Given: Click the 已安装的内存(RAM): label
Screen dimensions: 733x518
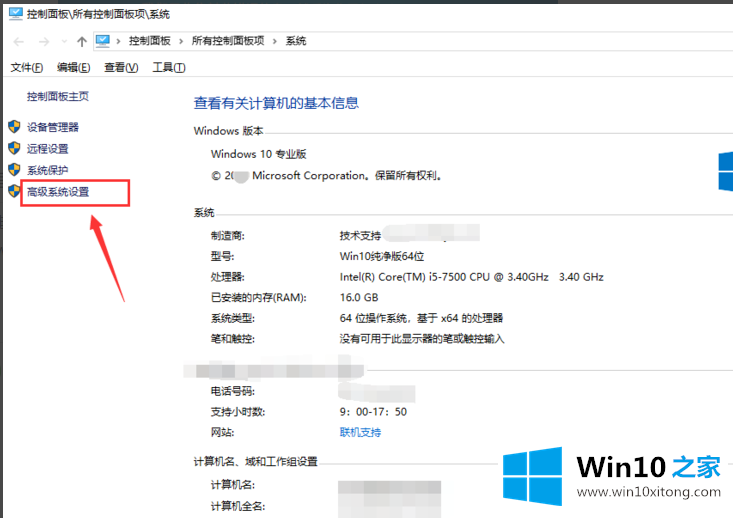Looking at the screenshot, I should [x=259, y=298].
